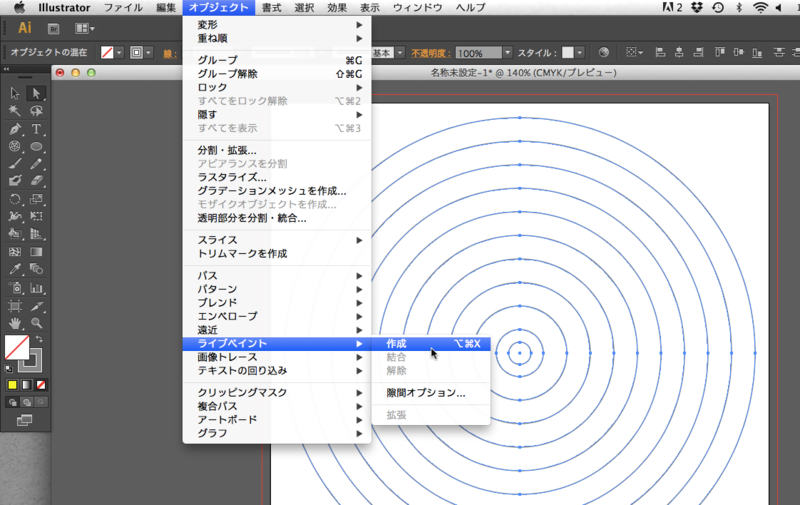Open Arrange Documents dropdown
800x505 pixels.
coord(85,29)
